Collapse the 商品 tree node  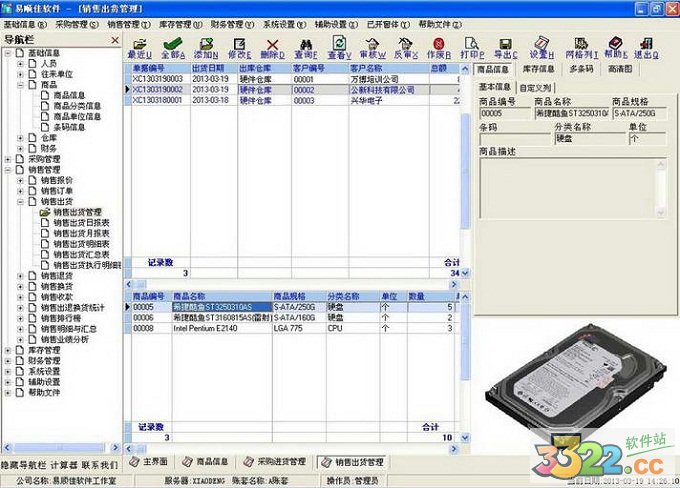tap(20, 85)
